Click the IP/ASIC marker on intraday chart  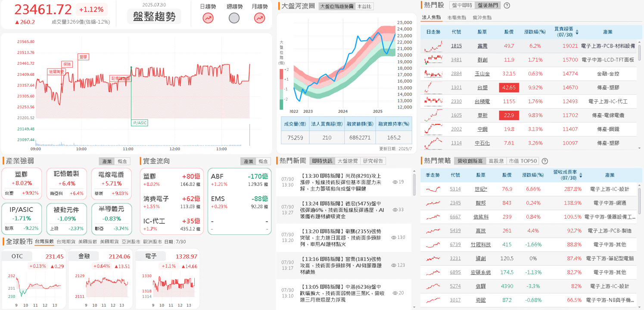[140, 123]
